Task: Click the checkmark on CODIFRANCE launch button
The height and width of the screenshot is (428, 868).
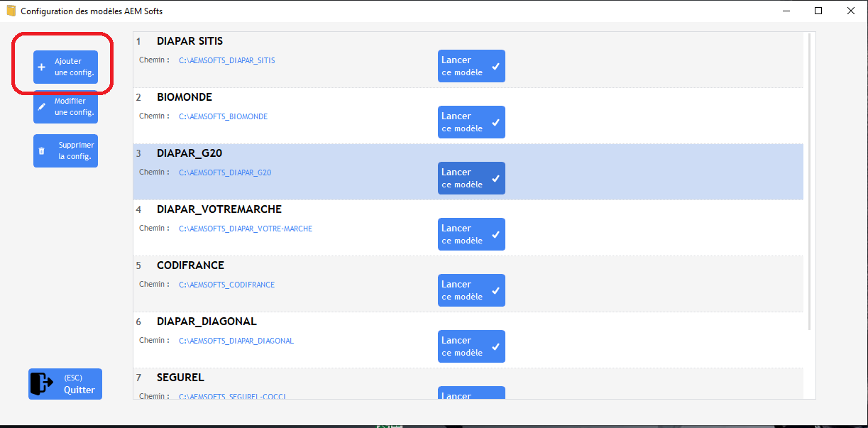Action: click(x=495, y=291)
